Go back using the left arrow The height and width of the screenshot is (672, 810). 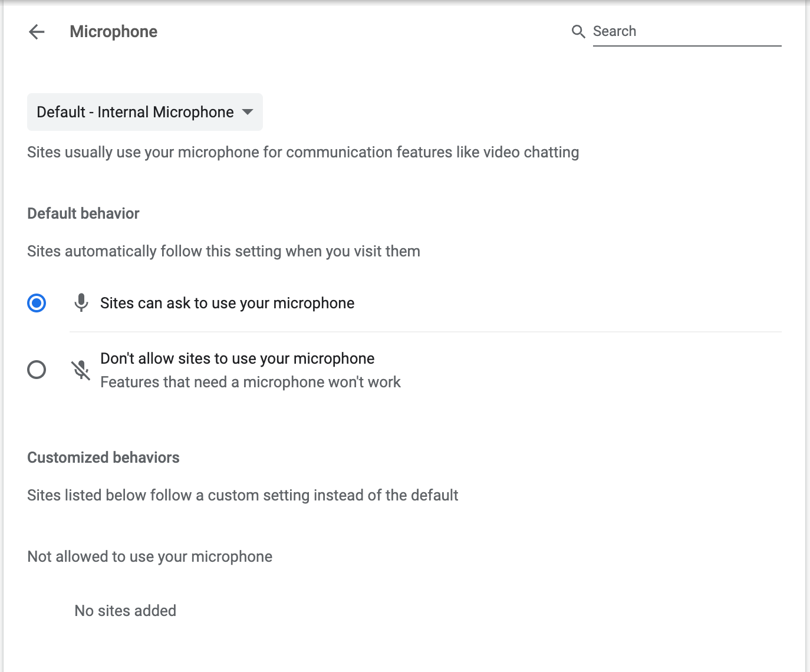[37, 32]
